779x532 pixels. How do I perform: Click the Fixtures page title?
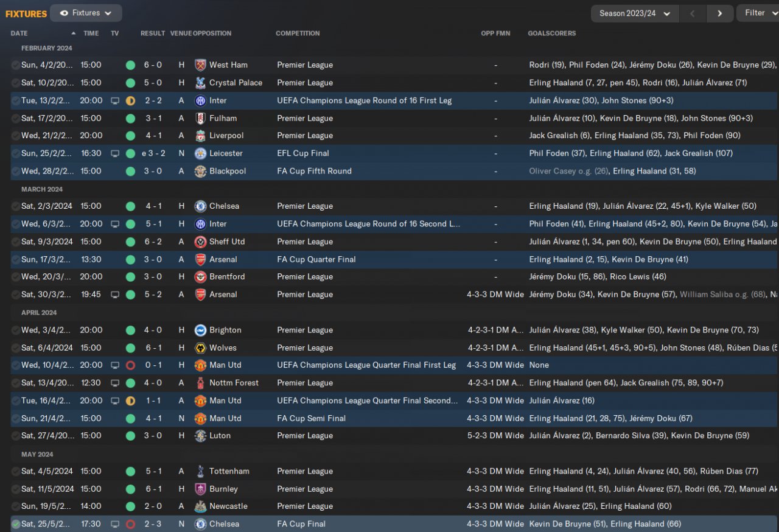tap(26, 13)
